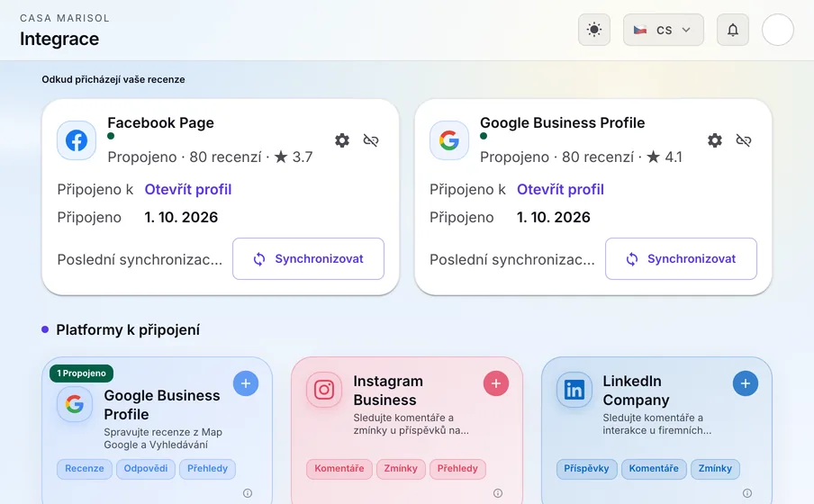Click LinkedIn Company card title
Viewport: 814px width, 504px height.
point(636,391)
